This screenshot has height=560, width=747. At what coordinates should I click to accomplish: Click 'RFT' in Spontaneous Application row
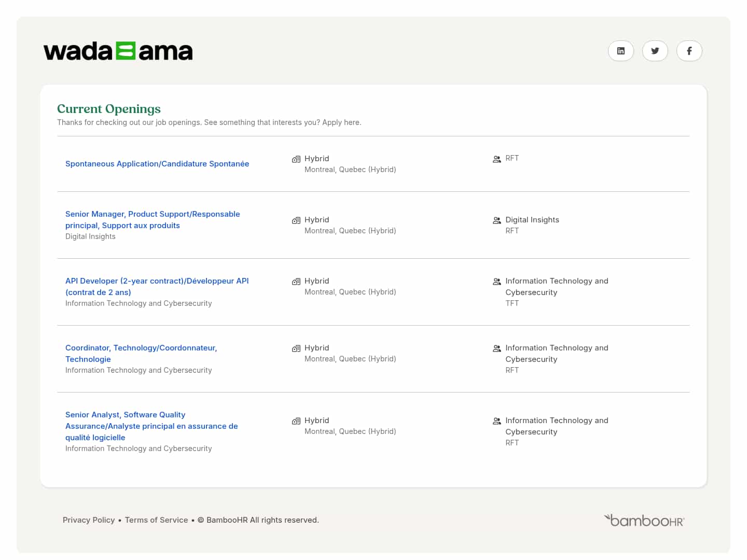tap(512, 158)
